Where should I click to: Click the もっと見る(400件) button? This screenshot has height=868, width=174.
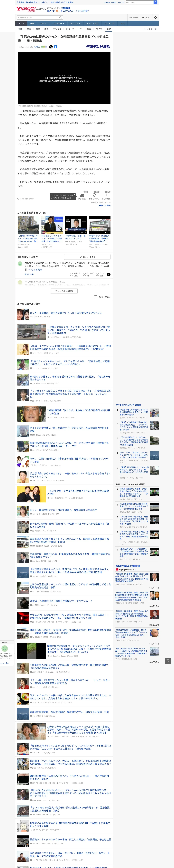64,291
